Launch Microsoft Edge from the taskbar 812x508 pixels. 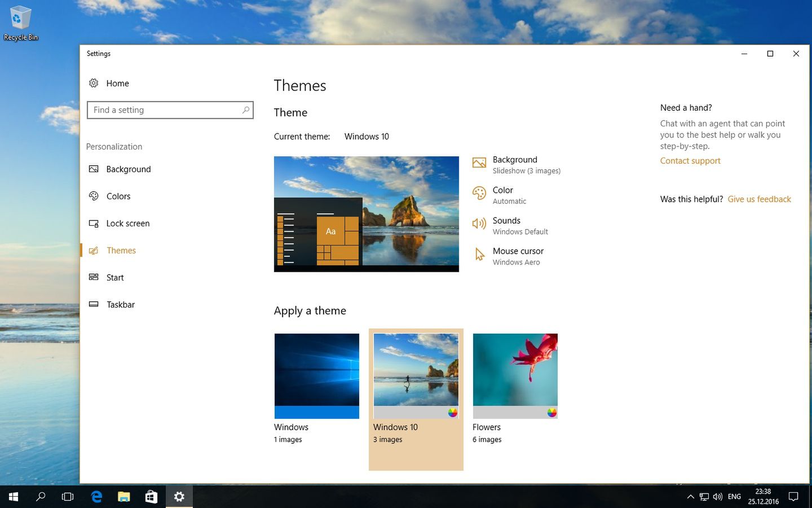click(x=96, y=497)
